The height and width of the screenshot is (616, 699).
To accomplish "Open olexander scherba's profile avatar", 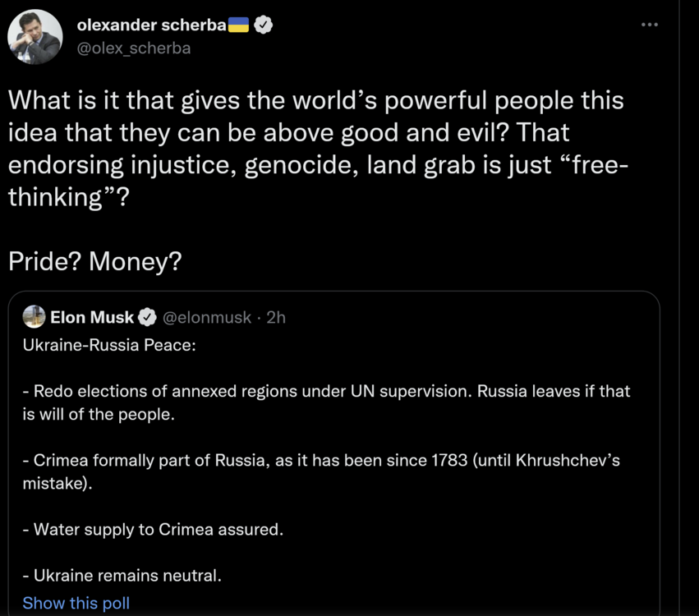I will (x=35, y=37).
